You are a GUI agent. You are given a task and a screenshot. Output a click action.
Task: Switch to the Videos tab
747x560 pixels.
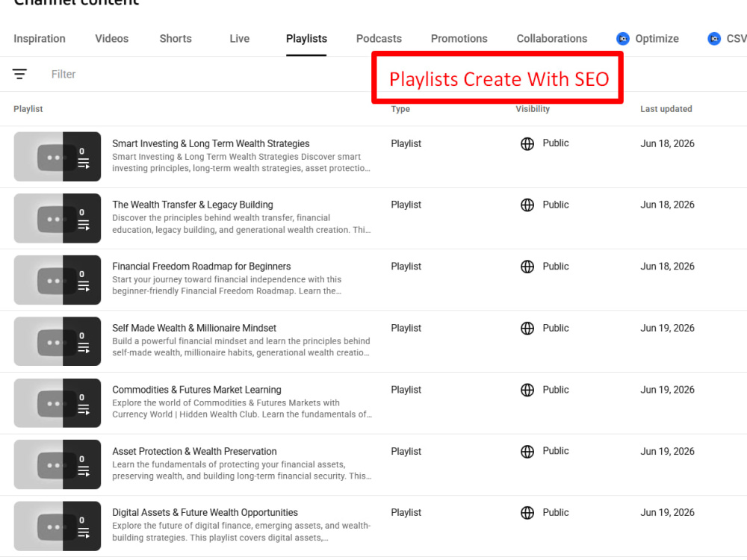tap(111, 39)
